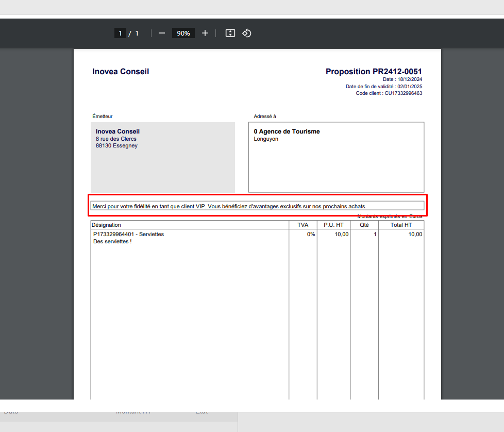Image resolution: width=504 pixels, height=432 pixels.
Task: Click the 90% zoom level field
Action: point(183,33)
